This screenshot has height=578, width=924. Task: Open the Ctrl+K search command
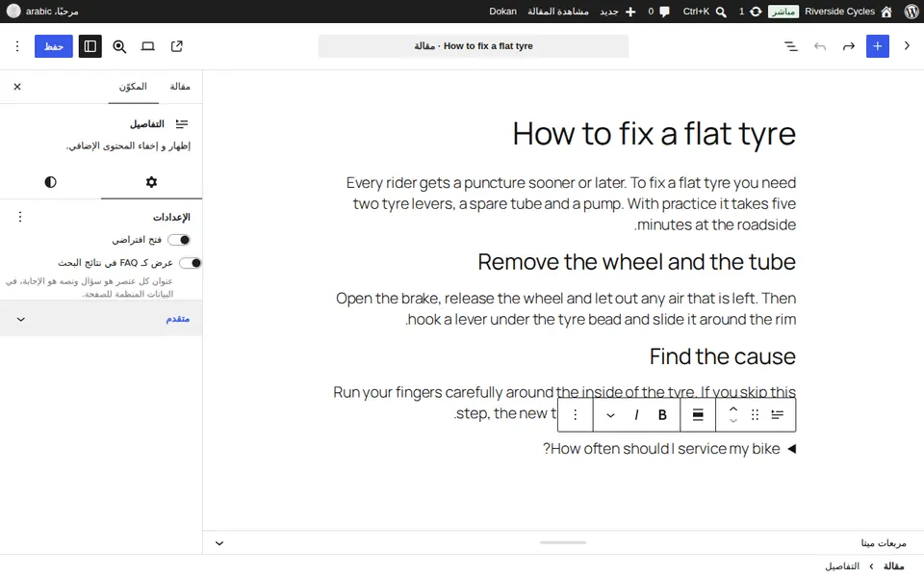pyautogui.click(x=705, y=12)
